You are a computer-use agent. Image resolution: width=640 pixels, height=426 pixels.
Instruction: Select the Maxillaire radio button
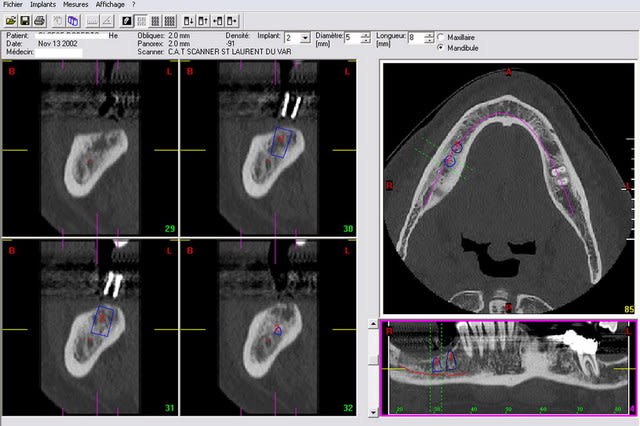tap(441, 37)
